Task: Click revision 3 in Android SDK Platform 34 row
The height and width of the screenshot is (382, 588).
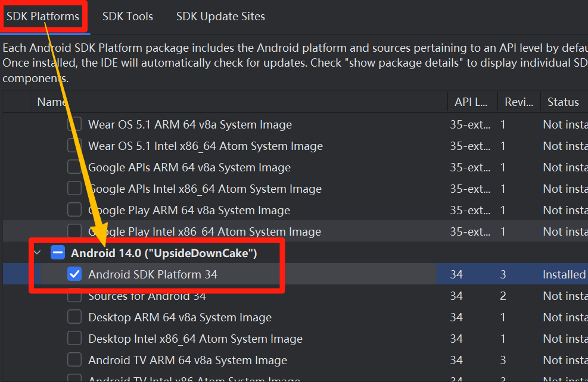Action: pyautogui.click(x=503, y=274)
